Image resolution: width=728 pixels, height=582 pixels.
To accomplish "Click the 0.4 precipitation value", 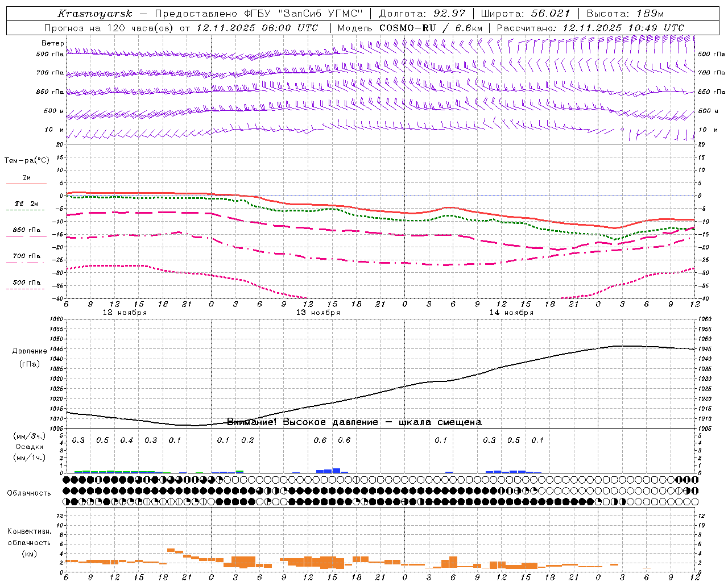I will pos(126,440).
